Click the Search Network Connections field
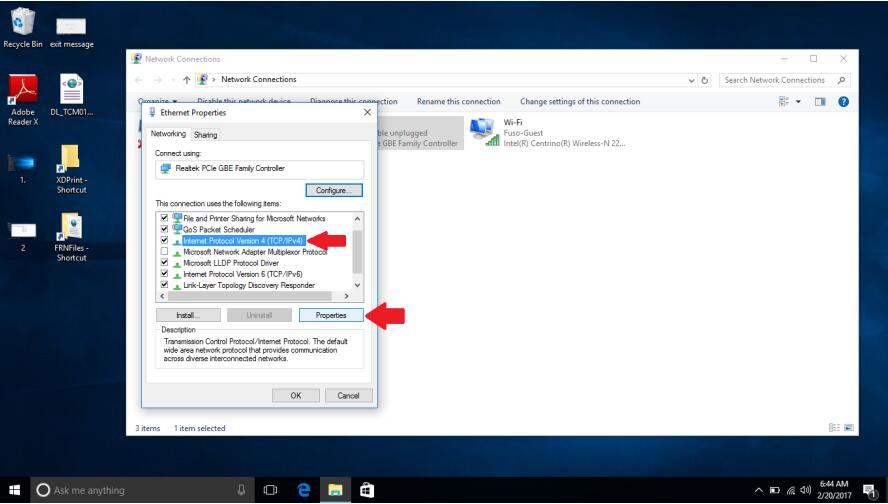The height and width of the screenshot is (504, 888). (784, 80)
